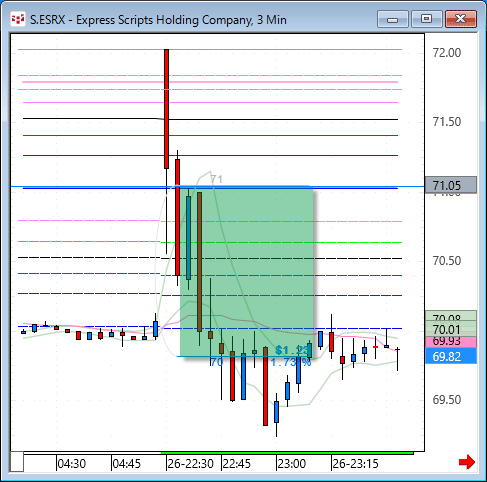Click the 1.73% percentage label
This screenshot has width=487, height=482.
tap(291, 362)
